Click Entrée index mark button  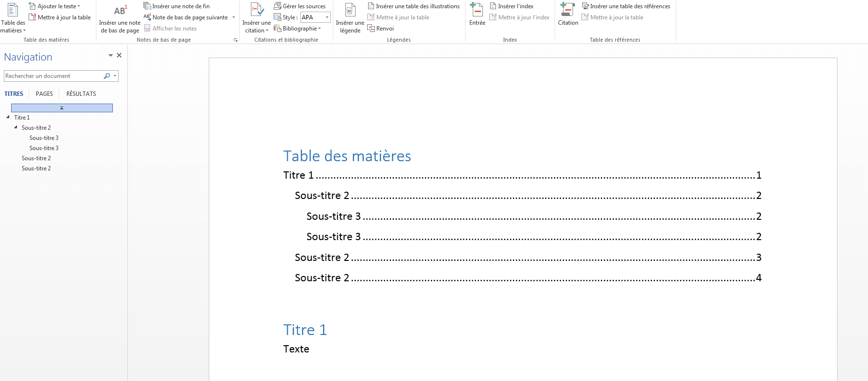477,15
